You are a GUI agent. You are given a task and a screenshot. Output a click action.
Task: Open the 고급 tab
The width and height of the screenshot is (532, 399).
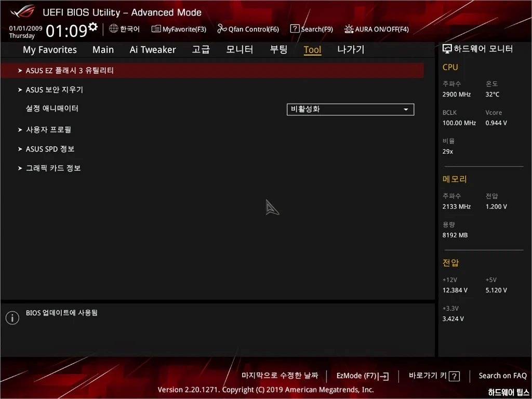pyautogui.click(x=201, y=49)
